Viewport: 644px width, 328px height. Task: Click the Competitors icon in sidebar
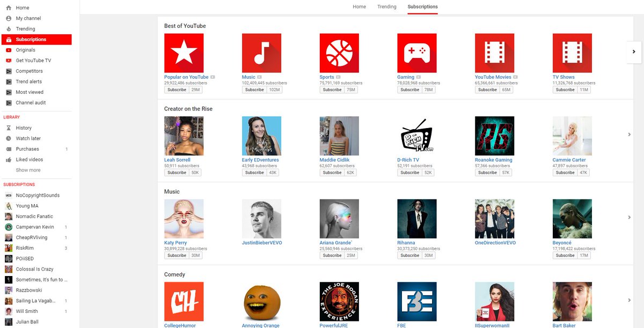click(x=9, y=71)
